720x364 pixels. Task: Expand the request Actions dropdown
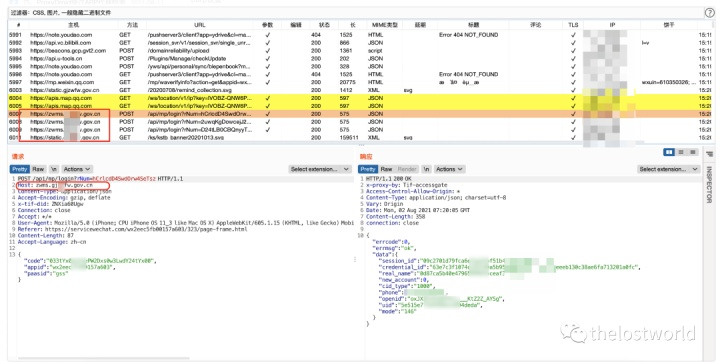[77, 169]
